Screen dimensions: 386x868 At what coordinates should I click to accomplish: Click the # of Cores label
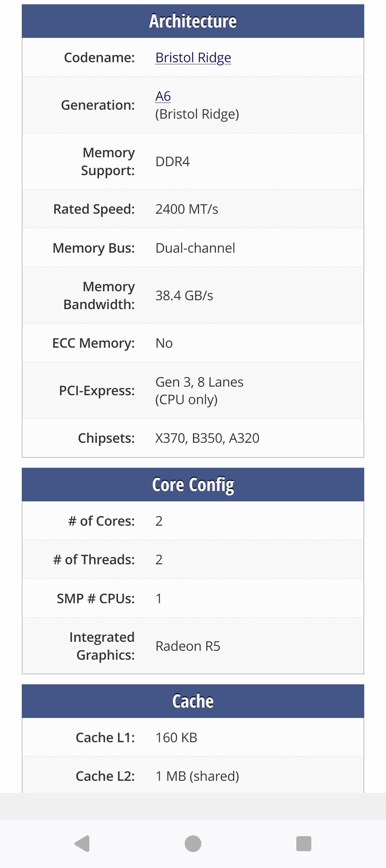tap(101, 521)
